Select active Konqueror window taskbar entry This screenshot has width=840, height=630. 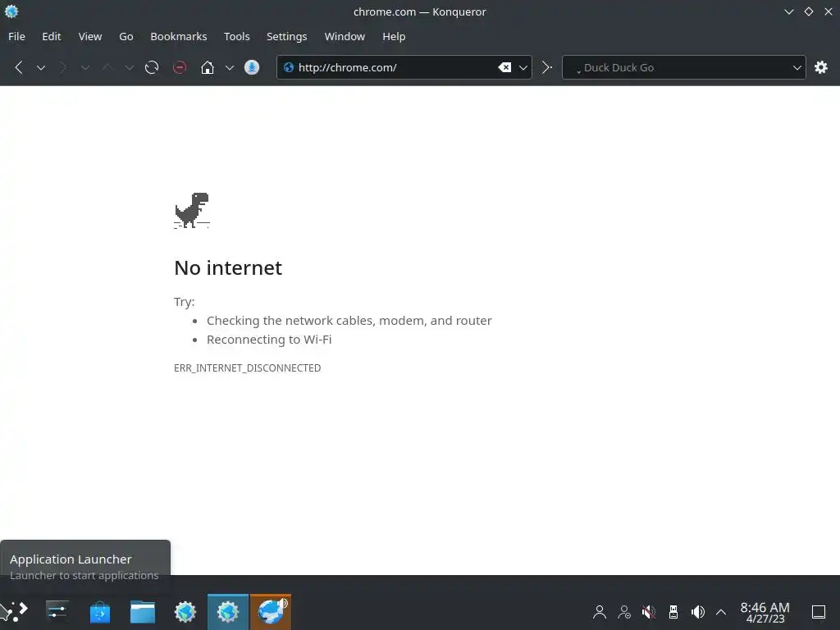228,612
